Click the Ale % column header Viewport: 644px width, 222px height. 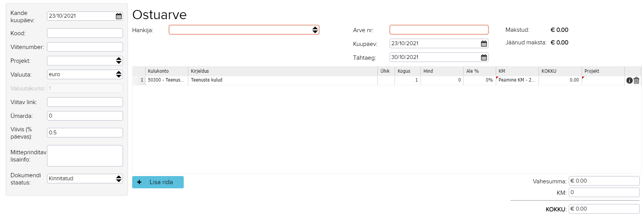click(x=480, y=71)
